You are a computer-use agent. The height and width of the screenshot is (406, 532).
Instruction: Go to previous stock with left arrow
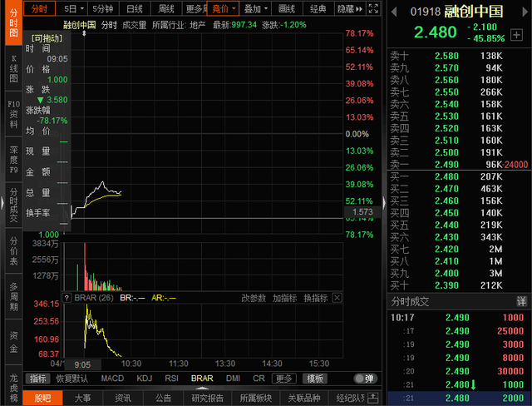point(394,12)
